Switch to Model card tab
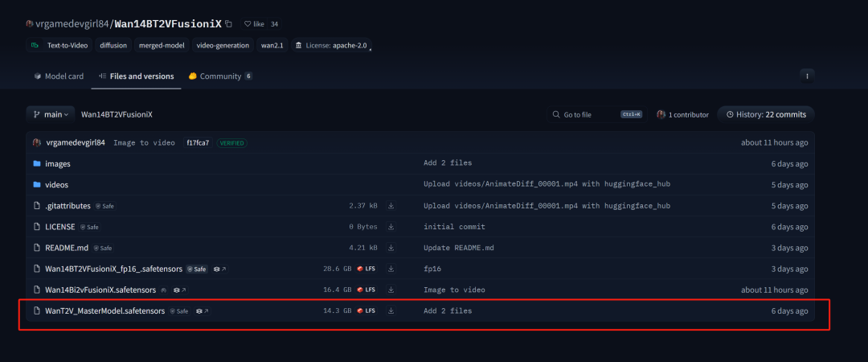The image size is (868, 362). click(59, 76)
